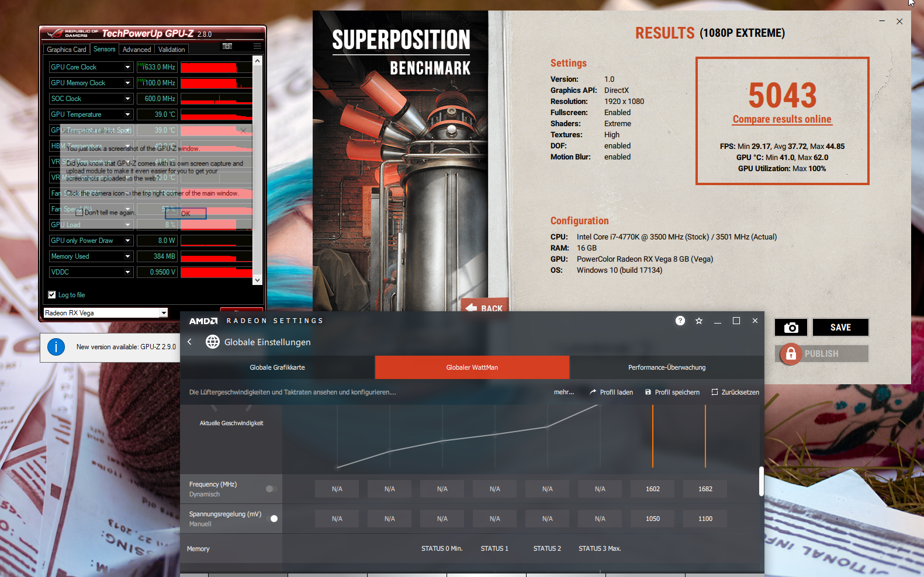924x577 pixels.
Task: Open the GPU Memory Clock dropdown
Action: (x=127, y=83)
